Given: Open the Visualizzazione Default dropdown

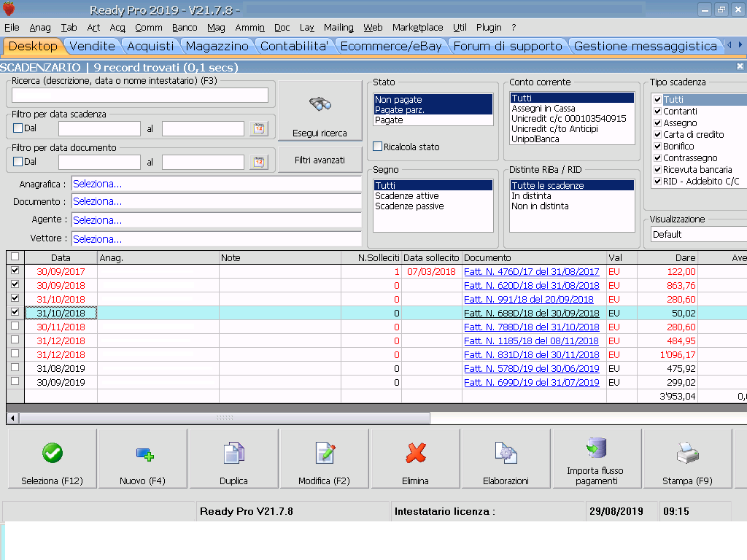Looking at the screenshot, I should tap(698, 234).
